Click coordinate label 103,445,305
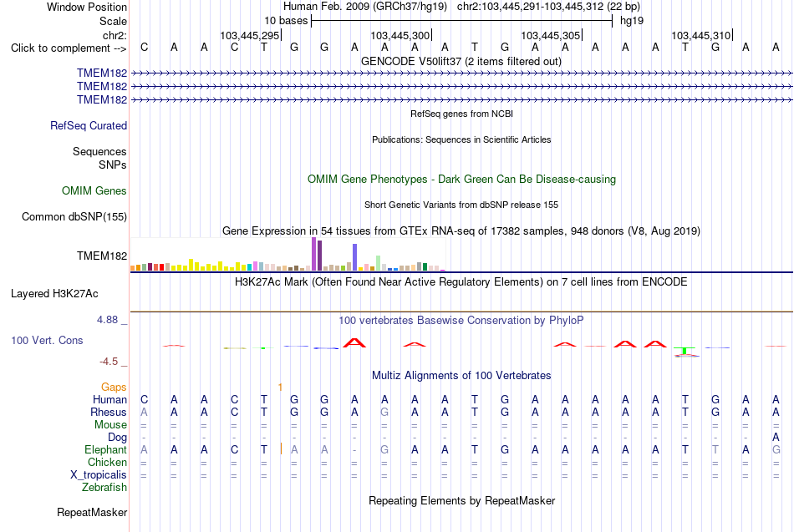The height and width of the screenshot is (532, 794). coord(551,35)
